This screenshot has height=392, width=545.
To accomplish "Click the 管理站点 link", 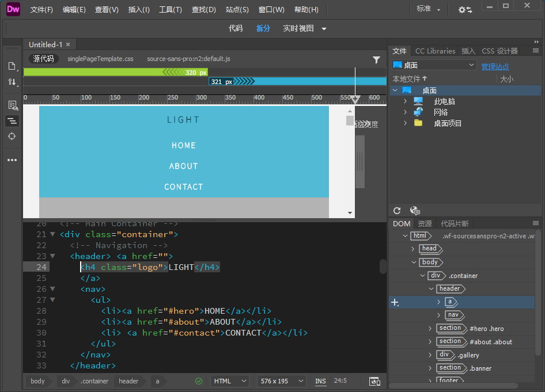I will pos(495,66).
